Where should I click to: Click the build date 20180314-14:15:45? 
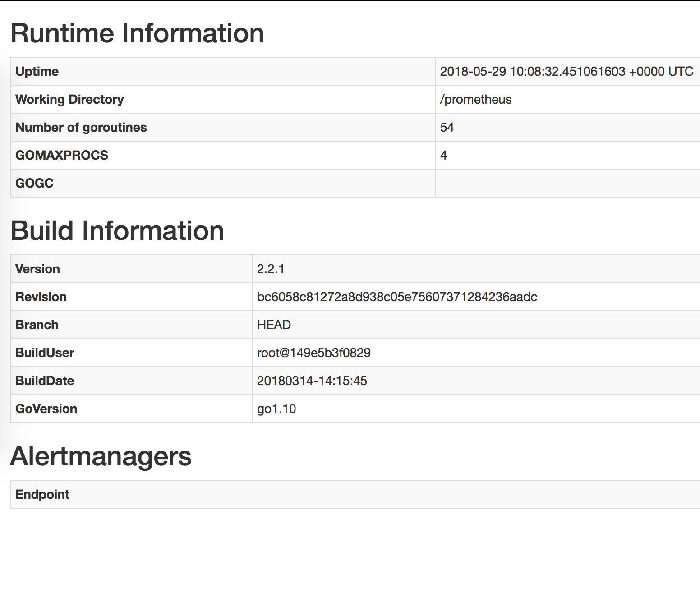click(312, 381)
